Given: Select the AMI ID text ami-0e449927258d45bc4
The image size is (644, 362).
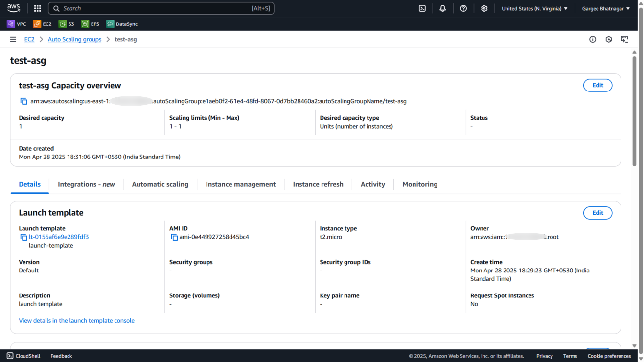Looking at the screenshot, I should pyautogui.click(x=214, y=237).
